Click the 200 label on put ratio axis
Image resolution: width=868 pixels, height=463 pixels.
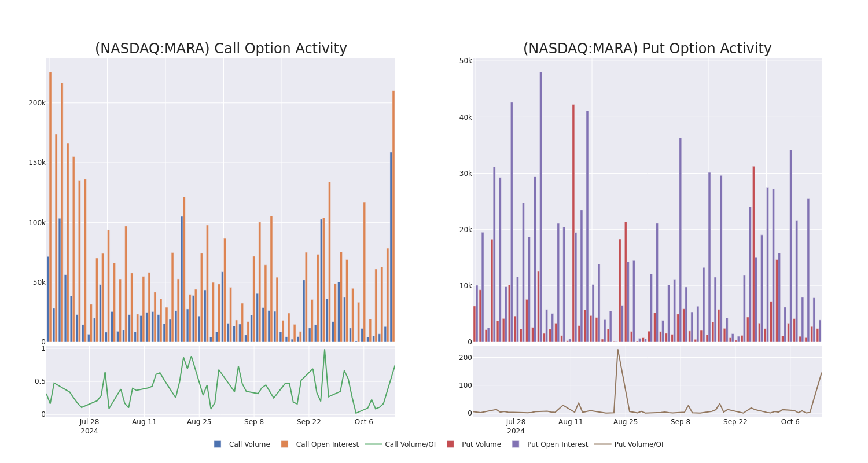point(466,358)
